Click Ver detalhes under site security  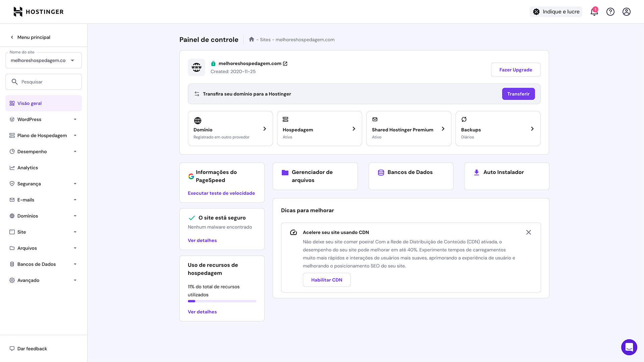pos(202,240)
